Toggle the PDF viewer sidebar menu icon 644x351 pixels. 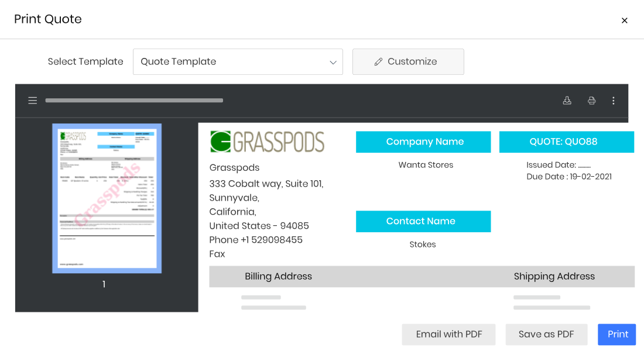click(32, 101)
